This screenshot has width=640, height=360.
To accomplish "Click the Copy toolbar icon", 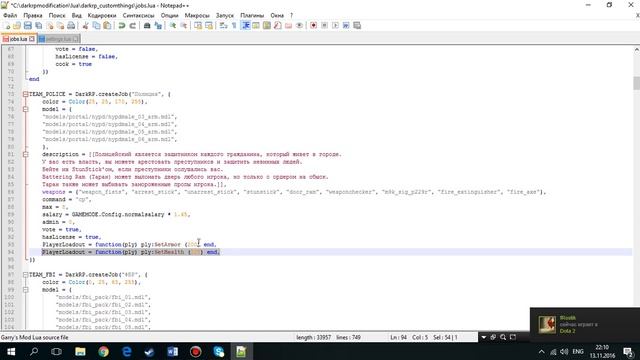I will tap(96, 26).
